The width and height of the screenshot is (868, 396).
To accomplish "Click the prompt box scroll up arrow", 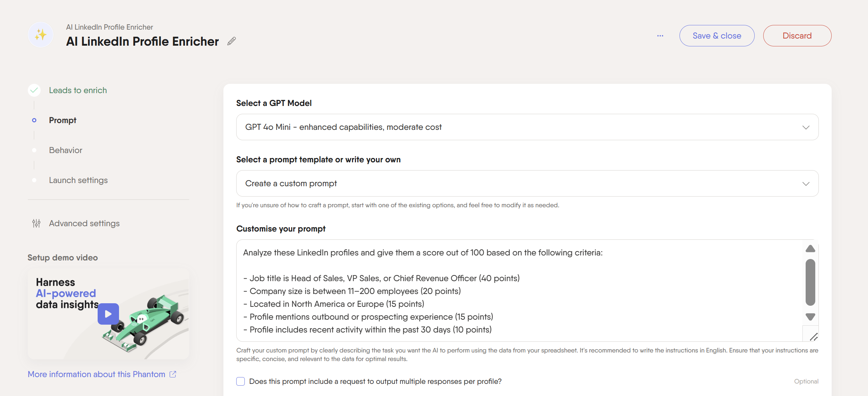I will click(810, 249).
